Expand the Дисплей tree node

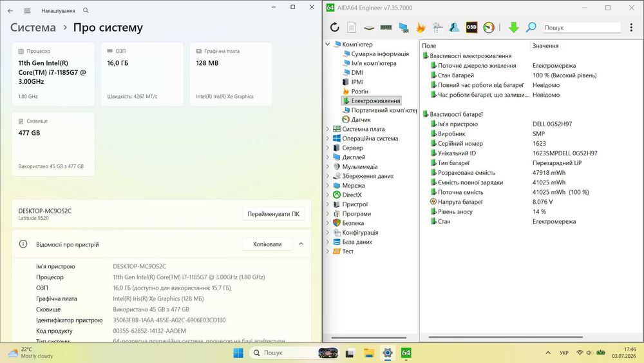click(328, 157)
